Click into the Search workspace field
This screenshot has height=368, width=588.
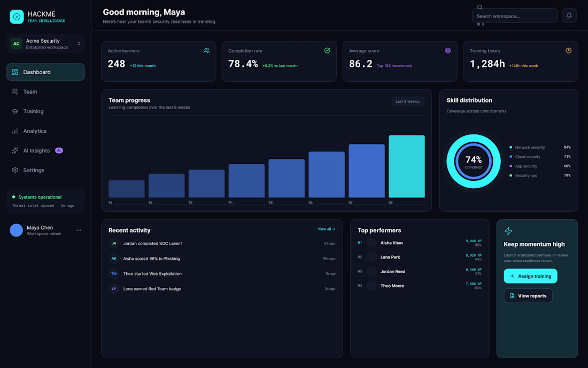[x=514, y=16]
